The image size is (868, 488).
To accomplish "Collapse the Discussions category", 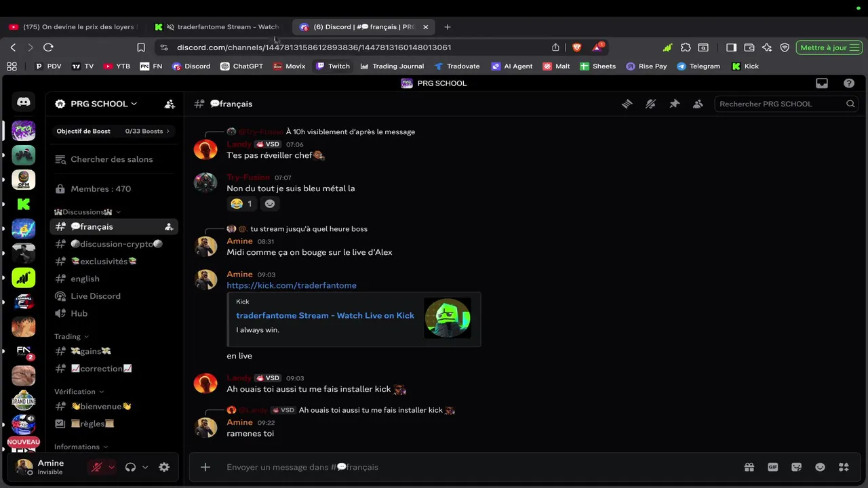I will tap(87, 212).
